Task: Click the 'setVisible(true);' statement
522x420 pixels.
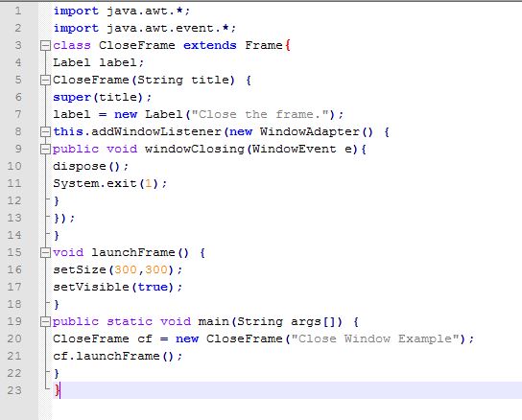Action: (118, 288)
